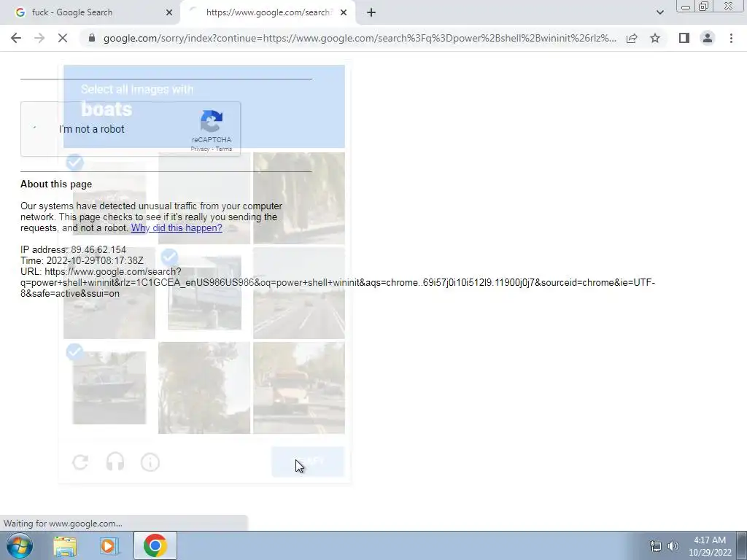Select the middle-right captcha highway image
747x560 pixels.
pyautogui.click(x=298, y=293)
